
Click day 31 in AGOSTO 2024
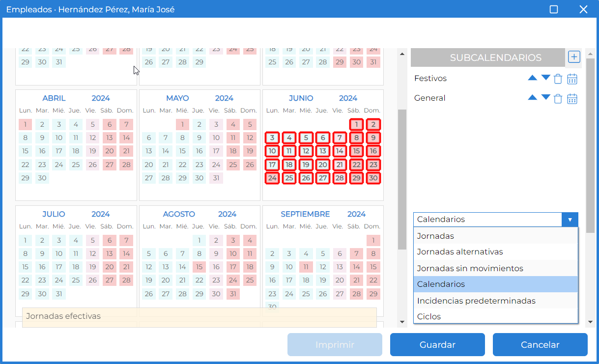(232, 294)
